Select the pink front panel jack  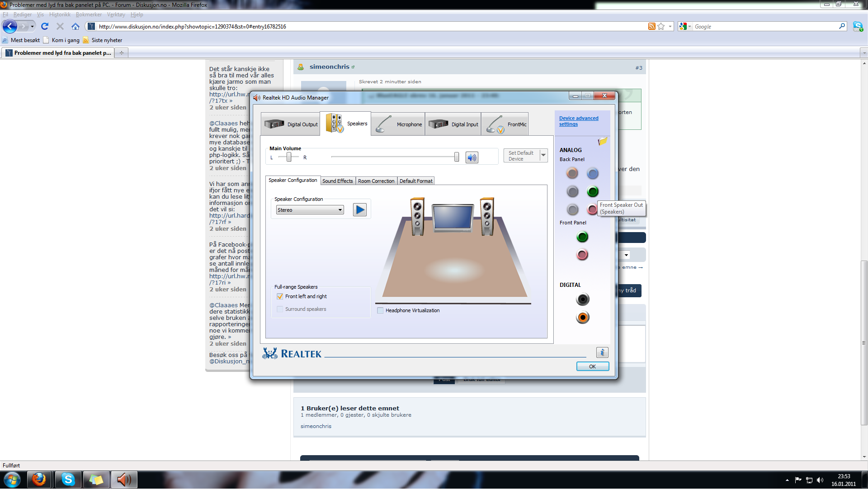pyautogui.click(x=582, y=255)
